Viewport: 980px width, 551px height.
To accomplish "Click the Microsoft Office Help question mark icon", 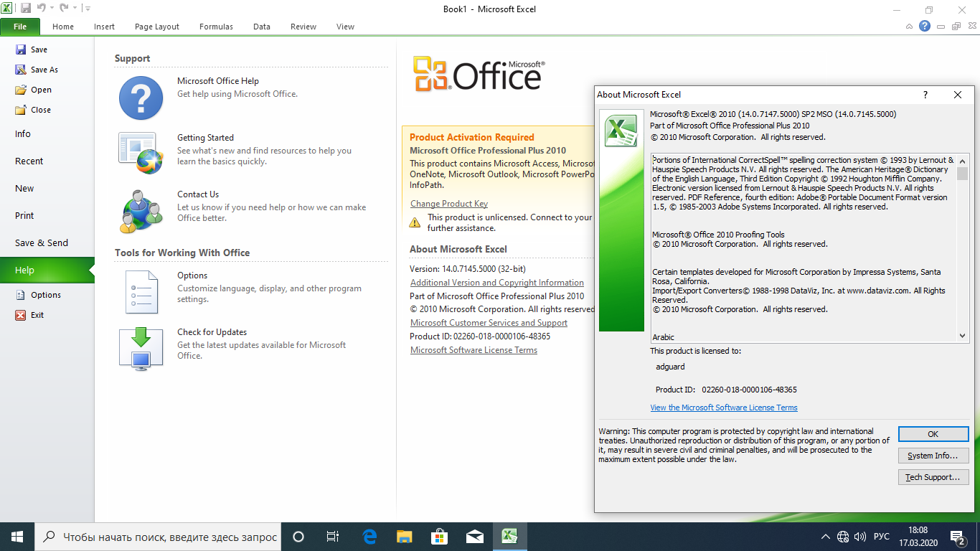I will 141,98.
